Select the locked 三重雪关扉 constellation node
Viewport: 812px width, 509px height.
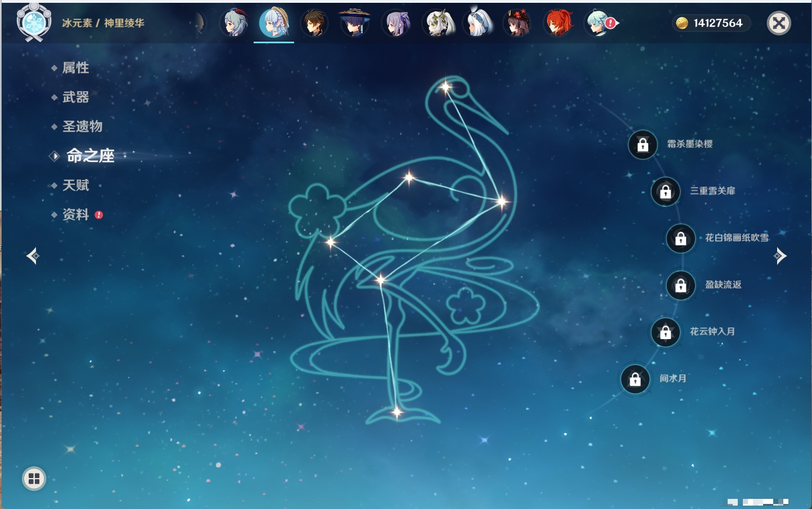tap(665, 192)
